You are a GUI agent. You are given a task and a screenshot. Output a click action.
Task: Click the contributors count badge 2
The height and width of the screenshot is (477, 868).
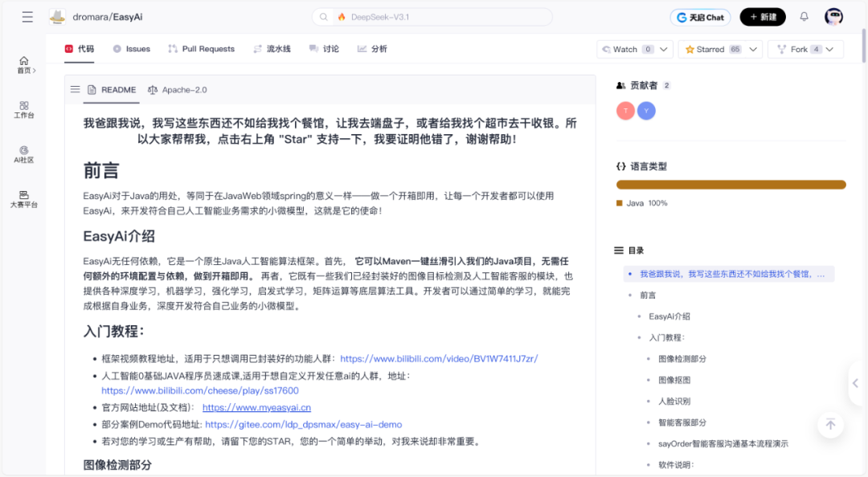pos(666,85)
